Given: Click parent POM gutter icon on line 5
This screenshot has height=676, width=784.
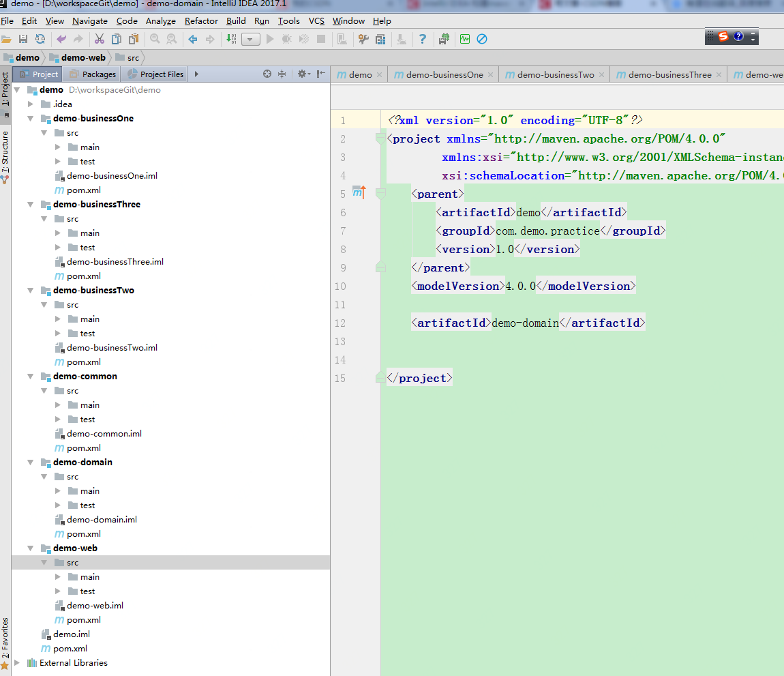Looking at the screenshot, I should point(359,192).
